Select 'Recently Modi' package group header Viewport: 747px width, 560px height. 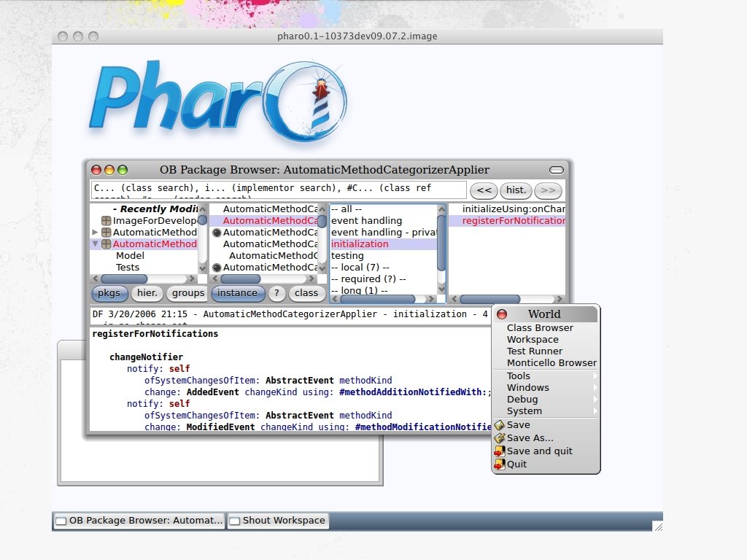pyautogui.click(x=155, y=209)
